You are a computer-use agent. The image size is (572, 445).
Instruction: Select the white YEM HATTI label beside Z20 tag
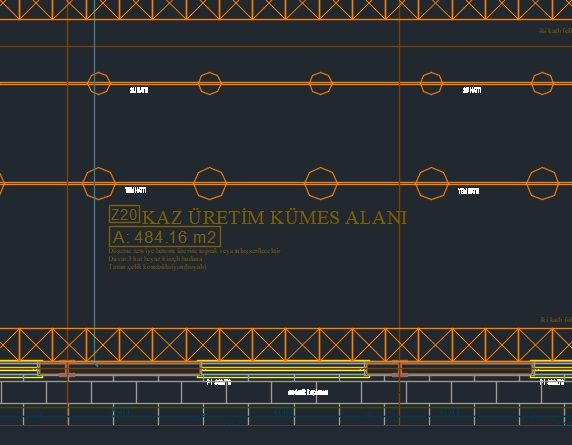pos(136,190)
